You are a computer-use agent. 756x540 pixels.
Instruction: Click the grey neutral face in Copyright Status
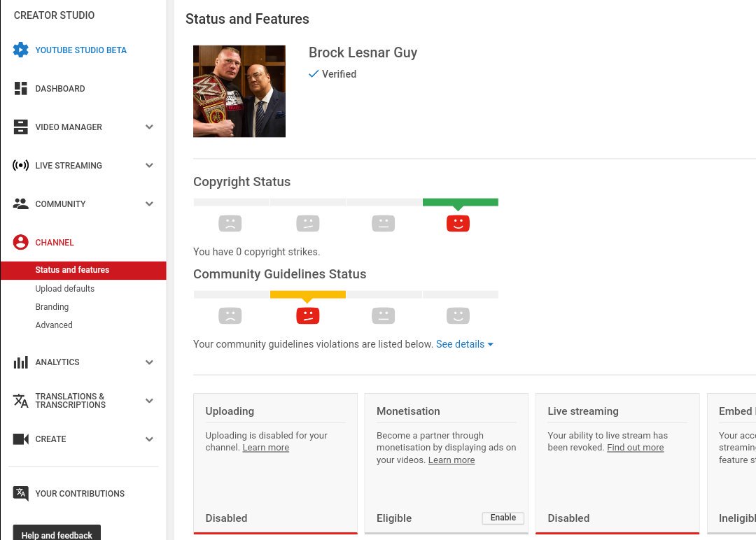[x=384, y=224]
